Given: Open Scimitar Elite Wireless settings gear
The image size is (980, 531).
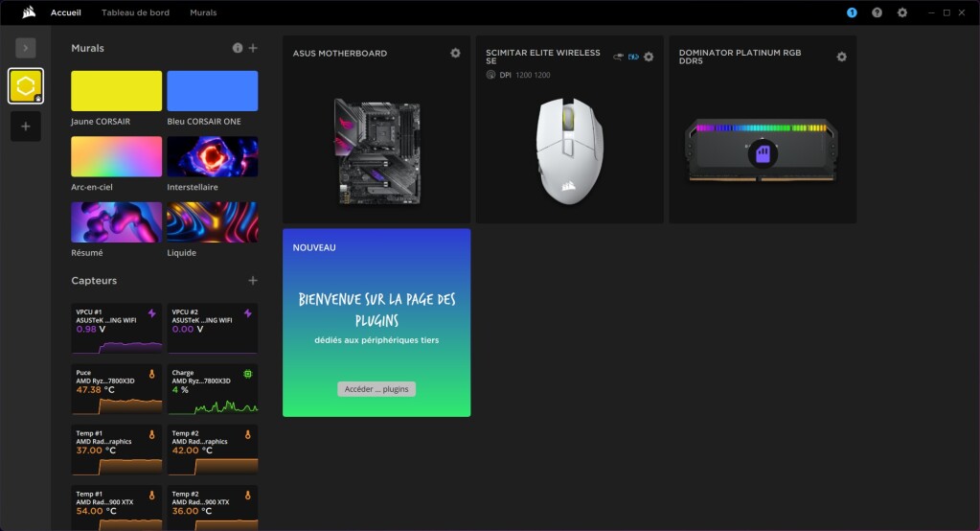Looking at the screenshot, I should pos(649,57).
